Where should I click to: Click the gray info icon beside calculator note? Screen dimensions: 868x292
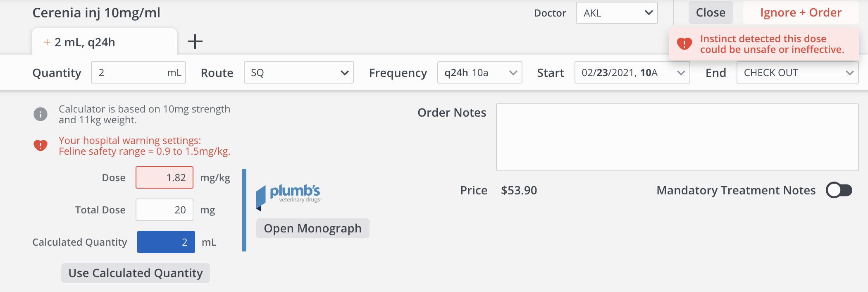click(x=41, y=114)
